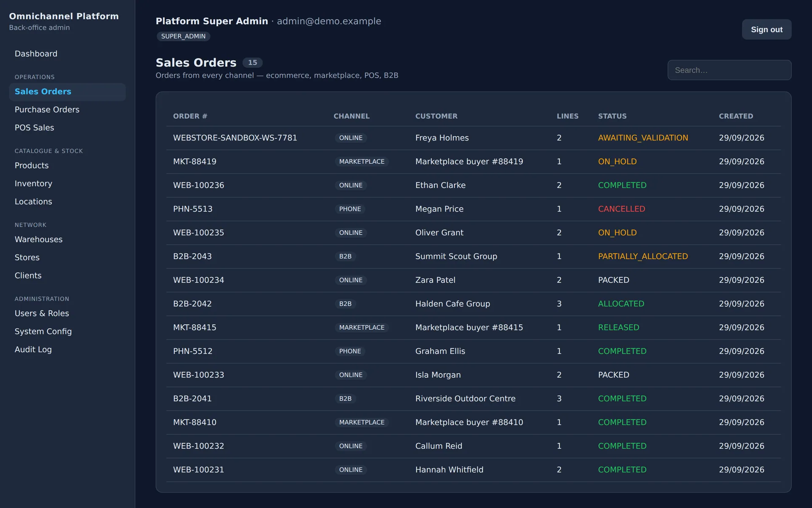812x508 pixels.
Task: Select customer Zara Patel
Action: (435, 280)
